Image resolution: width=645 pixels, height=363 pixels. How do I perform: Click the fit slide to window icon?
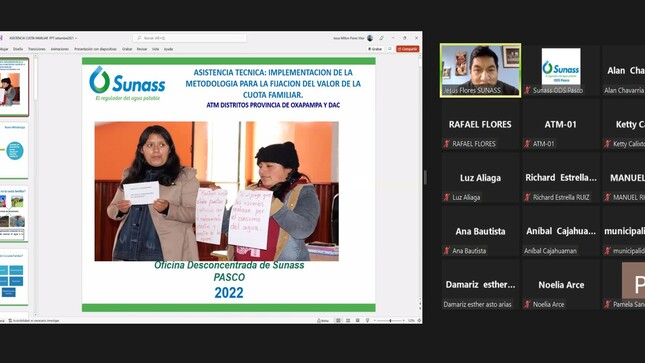[419, 321]
